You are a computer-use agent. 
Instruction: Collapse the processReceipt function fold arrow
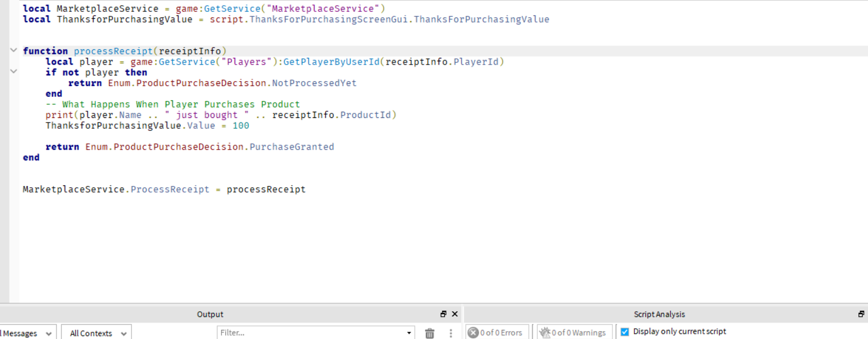click(x=14, y=50)
